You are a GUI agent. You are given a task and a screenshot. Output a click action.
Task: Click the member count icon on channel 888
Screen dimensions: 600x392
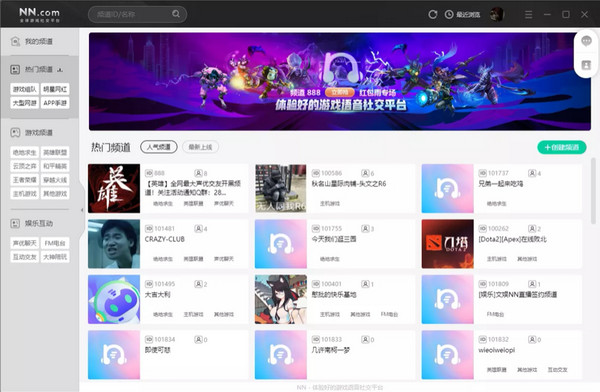coord(198,173)
